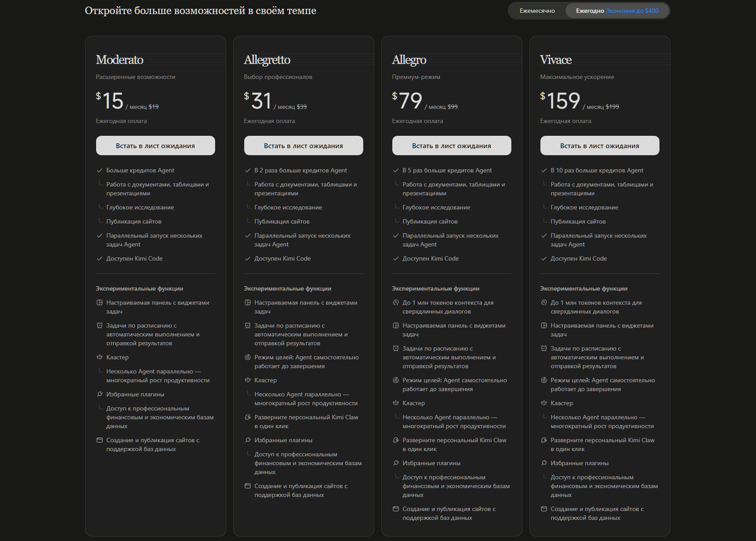Click the 1M token context icon in Allegro
Viewport: 756px width, 541px height.
(x=396, y=302)
